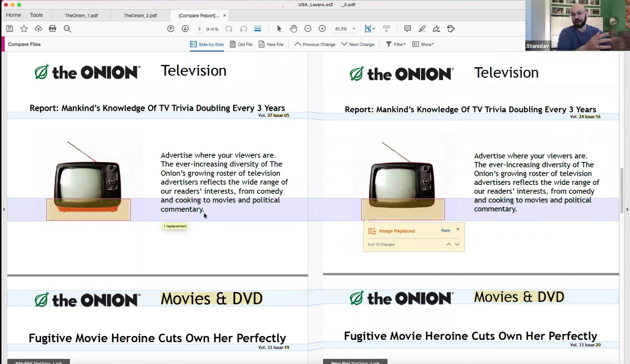Go to previous page arrow
The height and width of the screenshot is (364, 630).
(171, 29)
